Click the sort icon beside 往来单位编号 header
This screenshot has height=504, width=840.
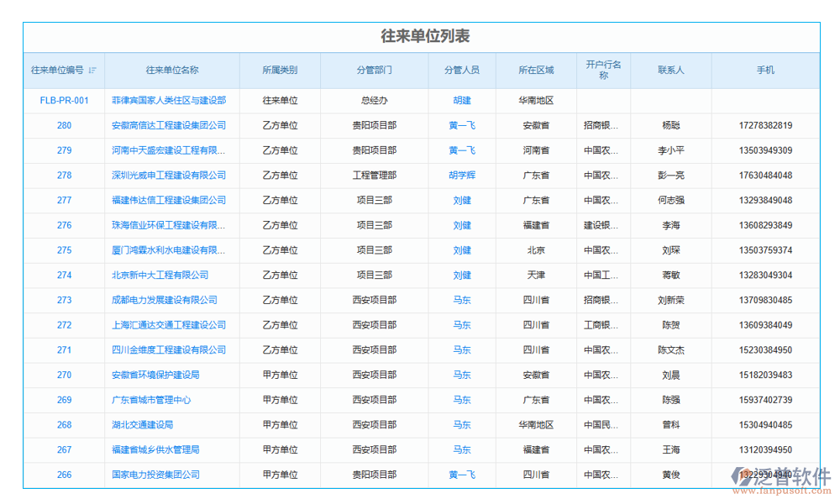tap(92, 71)
